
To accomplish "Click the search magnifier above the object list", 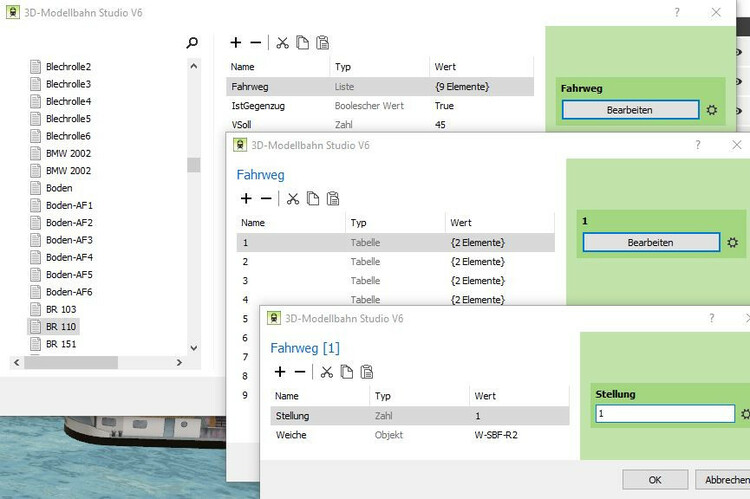I will pos(192,43).
